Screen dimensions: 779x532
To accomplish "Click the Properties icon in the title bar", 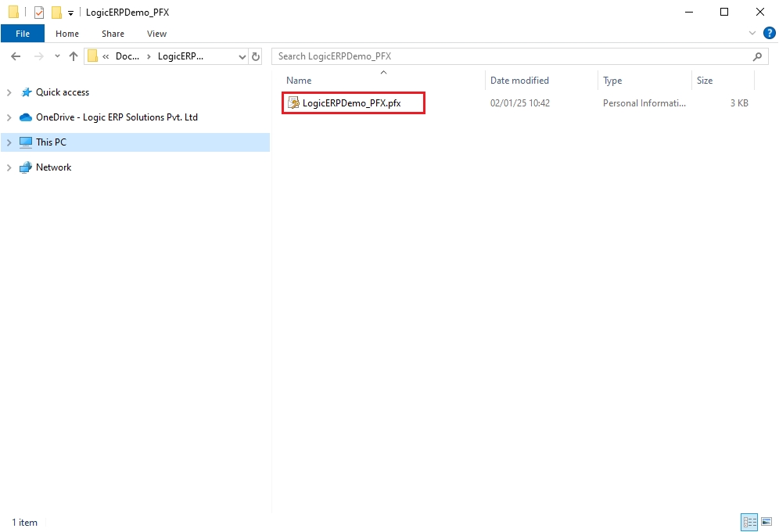I will 39,13.
